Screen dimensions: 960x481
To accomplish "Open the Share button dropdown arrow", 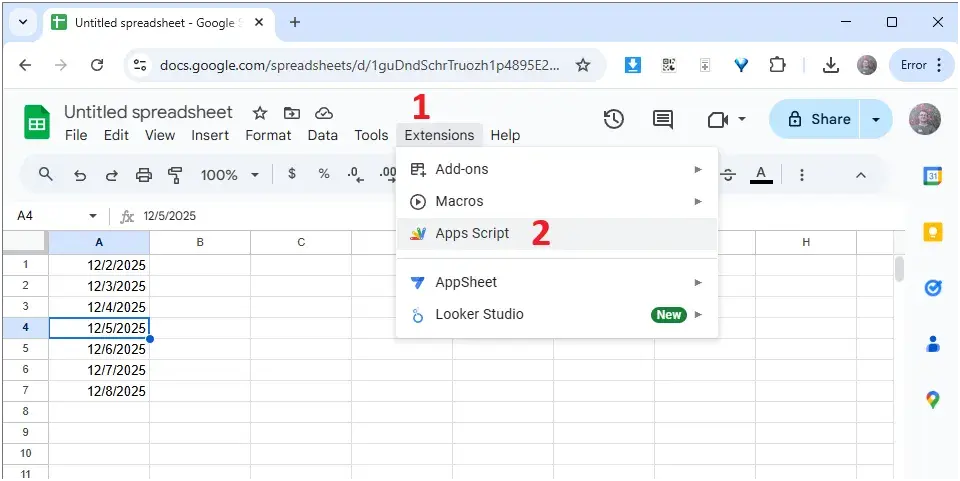I will point(876,119).
